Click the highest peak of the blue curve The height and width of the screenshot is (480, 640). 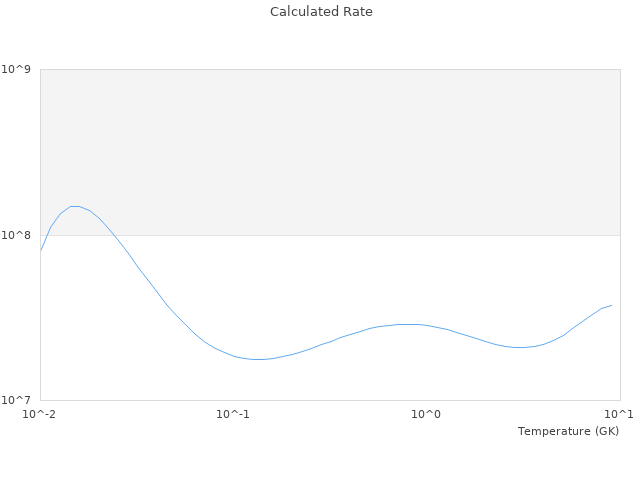[74, 206]
